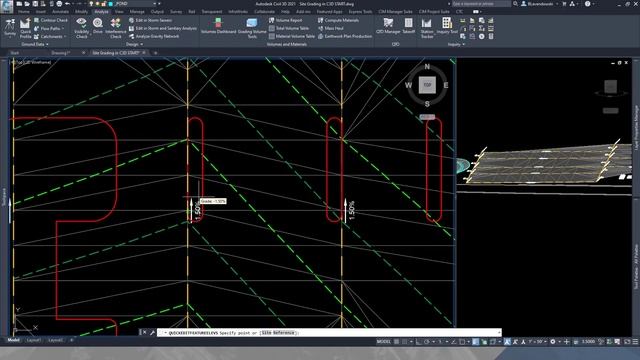Viewport: 640px width, 360px height.
Task: Open the Modify ribbon tab
Action: (81, 12)
